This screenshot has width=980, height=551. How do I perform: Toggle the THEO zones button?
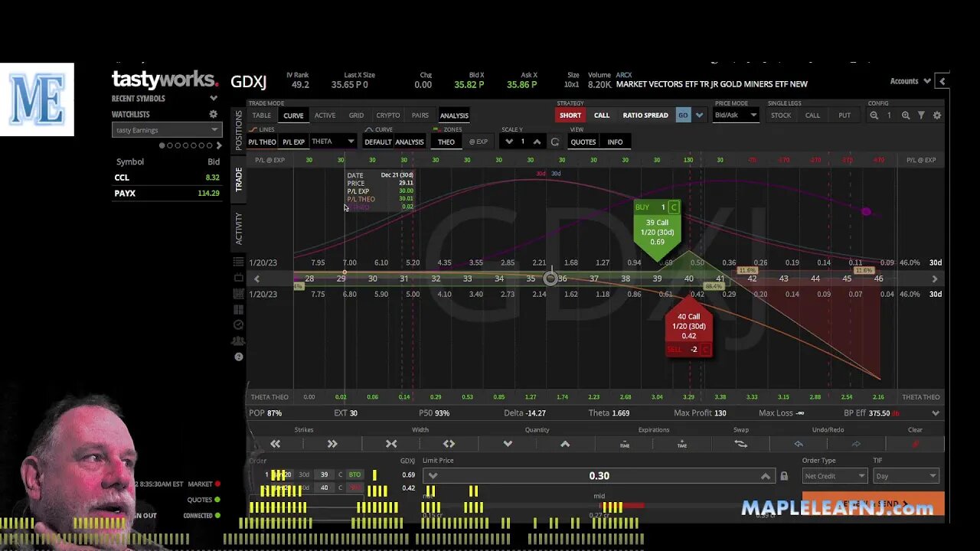(x=446, y=142)
